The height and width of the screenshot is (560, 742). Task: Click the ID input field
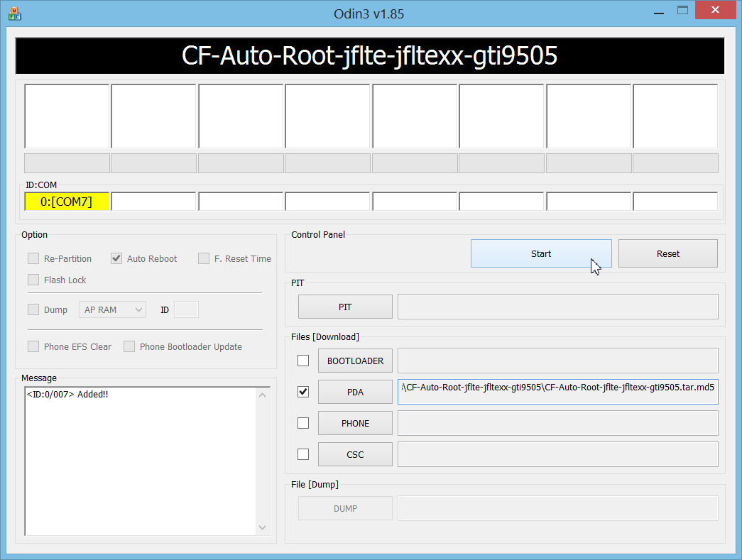[187, 309]
